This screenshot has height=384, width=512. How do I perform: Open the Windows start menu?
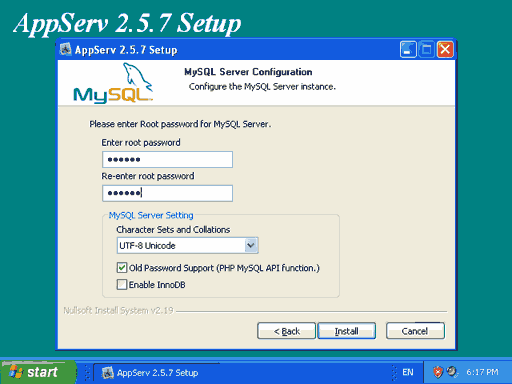pos(38,372)
